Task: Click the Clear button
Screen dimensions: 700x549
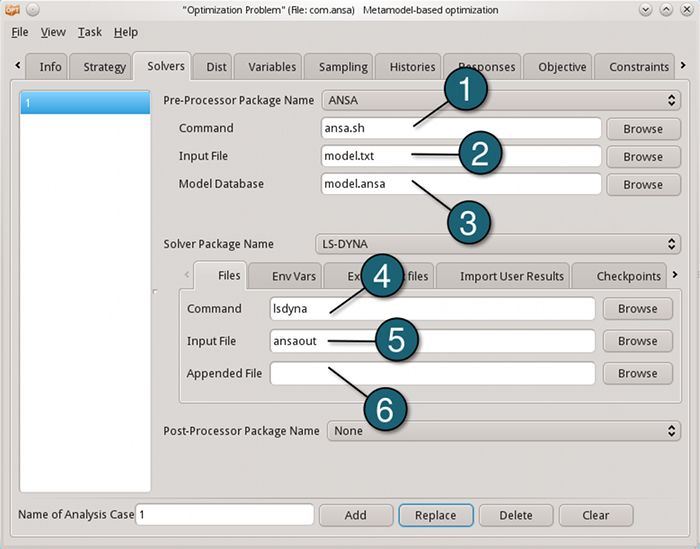Action: click(596, 516)
